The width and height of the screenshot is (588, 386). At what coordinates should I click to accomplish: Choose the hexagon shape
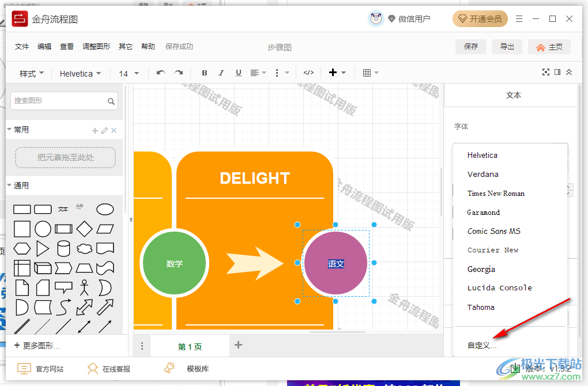click(22, 248)
